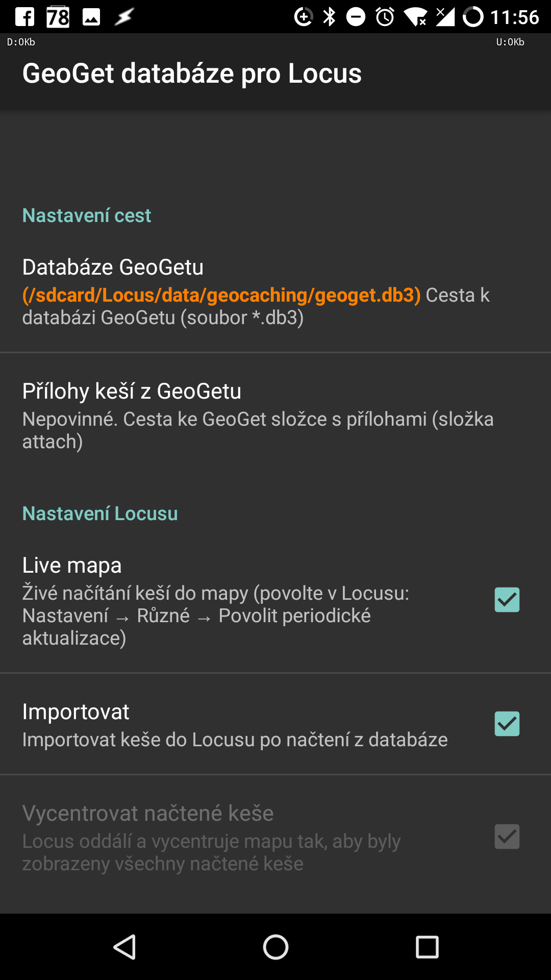
Task: Tap the image notification icon
Action: (x=91, y=17)
